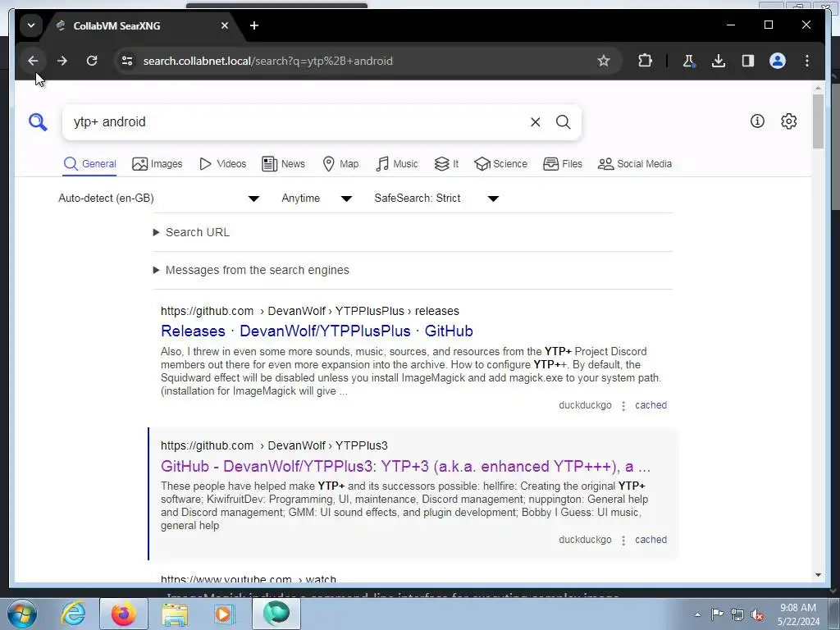Click the muted volume tray icon
Screen dimensions: 840x630
coord(757,614)
